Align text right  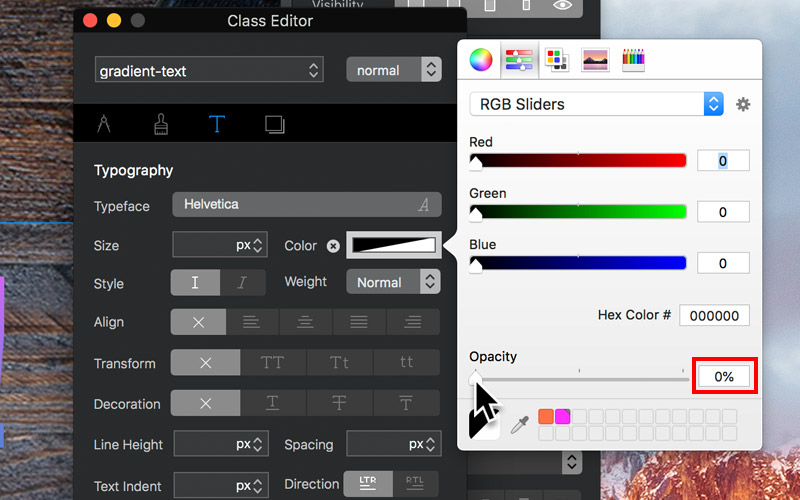coord(413,322)
